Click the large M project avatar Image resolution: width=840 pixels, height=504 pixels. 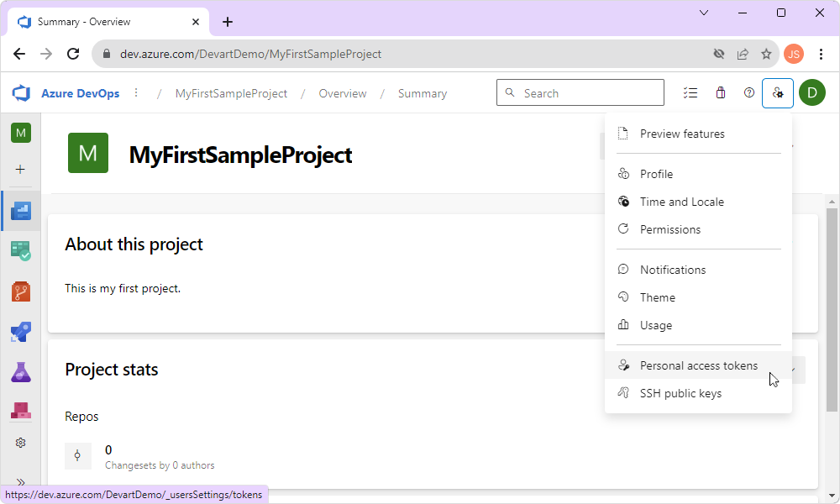click(x=88, y=153)
